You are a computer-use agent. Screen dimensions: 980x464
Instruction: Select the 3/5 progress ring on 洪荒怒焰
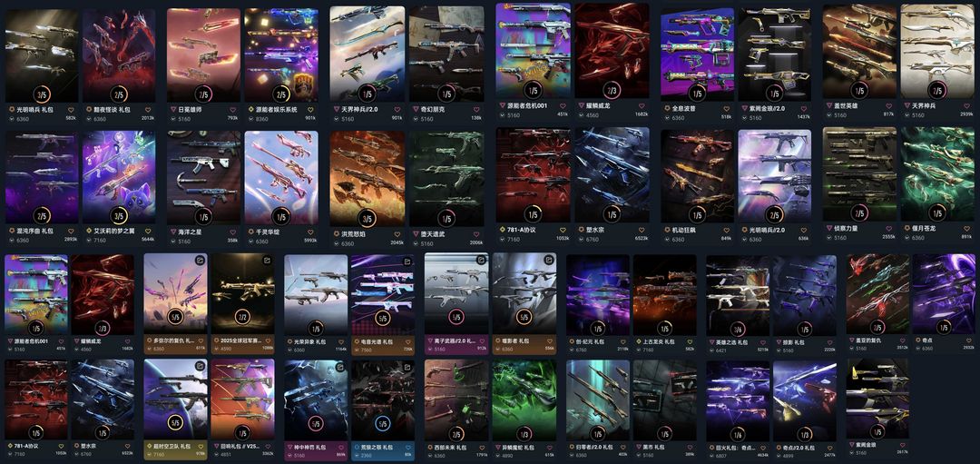367,218
